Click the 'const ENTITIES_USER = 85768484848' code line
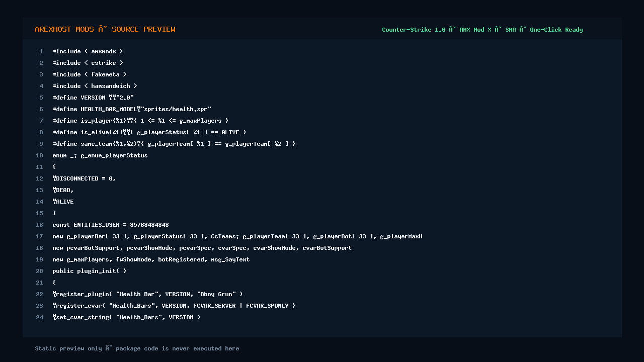 111,225
